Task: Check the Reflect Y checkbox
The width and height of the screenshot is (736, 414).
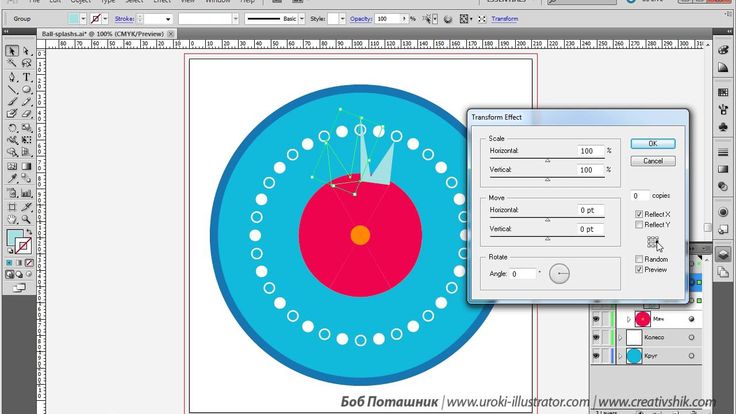Action: coord(639,225)
